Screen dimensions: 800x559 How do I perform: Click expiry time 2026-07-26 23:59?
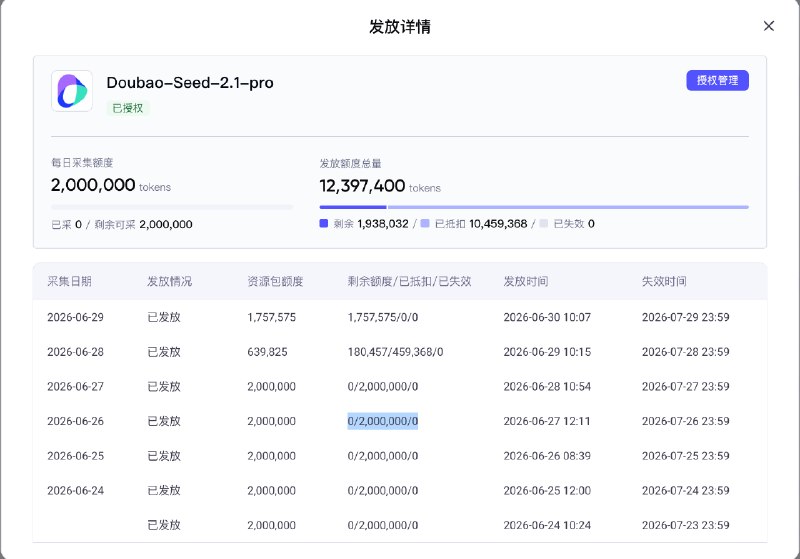coord(685,421)
